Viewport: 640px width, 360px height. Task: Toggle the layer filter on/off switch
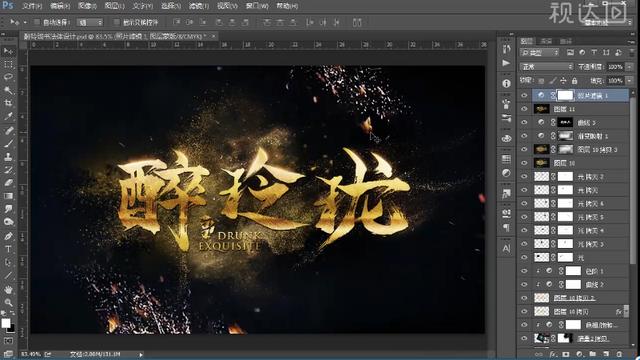(x=631, y=53)
